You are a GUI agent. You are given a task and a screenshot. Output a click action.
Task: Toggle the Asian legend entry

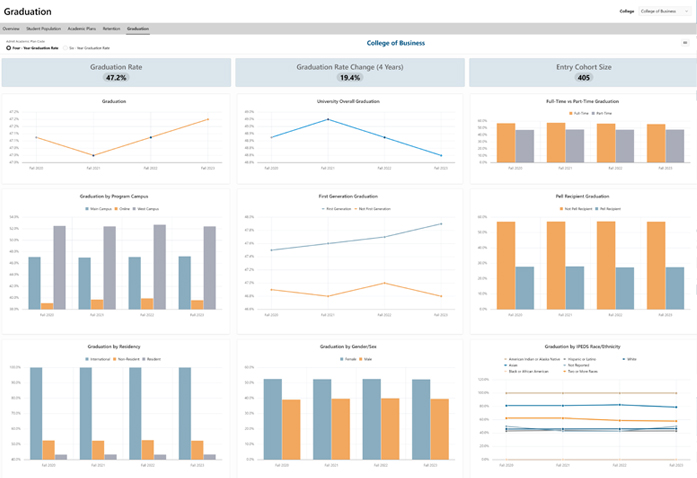(511, 365)
